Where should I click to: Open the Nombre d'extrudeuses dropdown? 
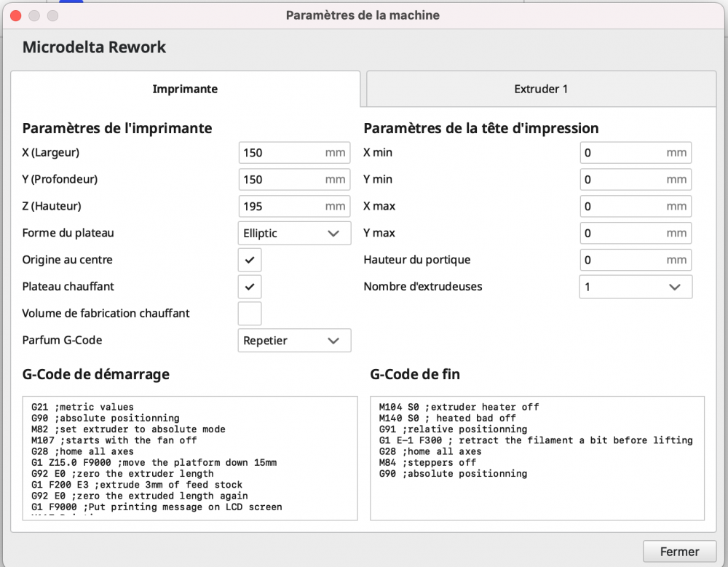click(x=636, y=287)
